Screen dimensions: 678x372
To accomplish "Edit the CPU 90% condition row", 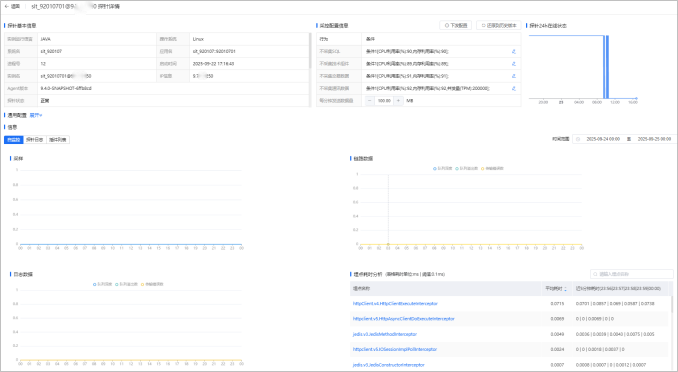I will [x=514, y=51].
